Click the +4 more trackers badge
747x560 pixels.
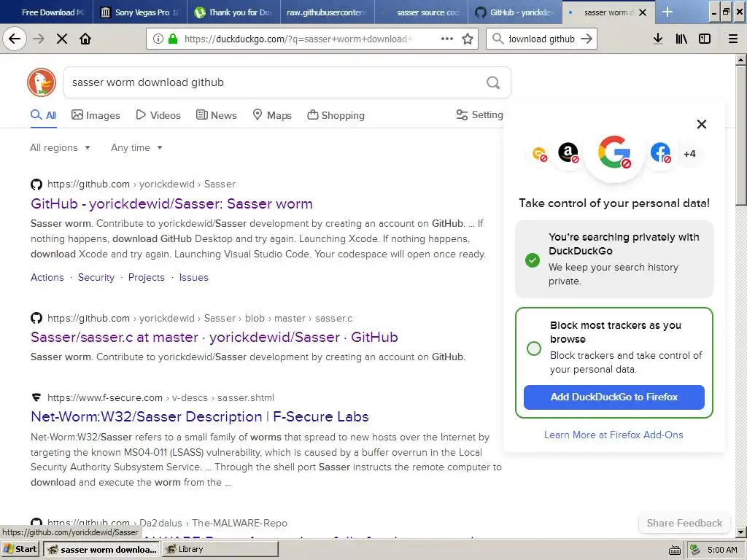pyautogui.click(x=689, y=154)
